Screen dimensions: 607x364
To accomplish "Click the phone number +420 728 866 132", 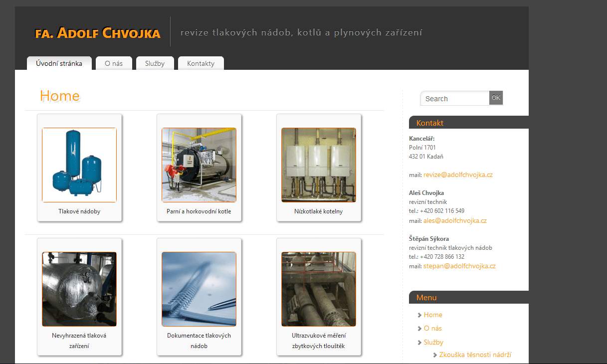I will [x=442, y=257].
